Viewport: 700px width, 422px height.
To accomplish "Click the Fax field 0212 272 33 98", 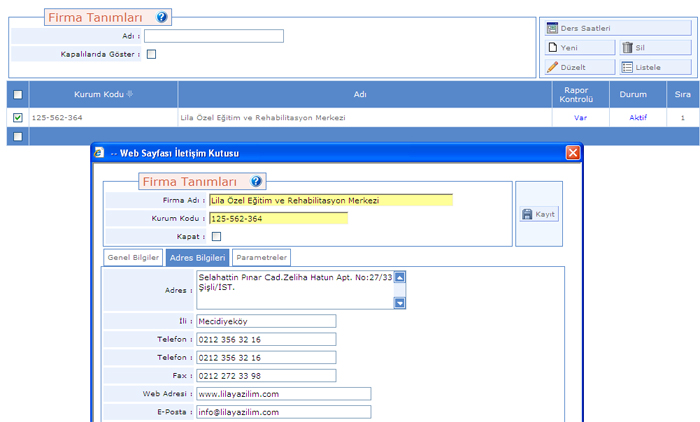I will click(x=266, y=376).
